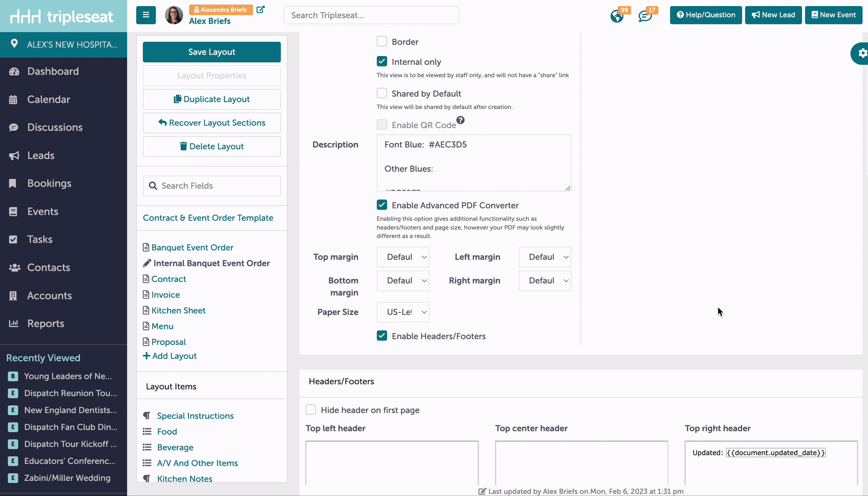Open chat messages with 17 badge

645,16
